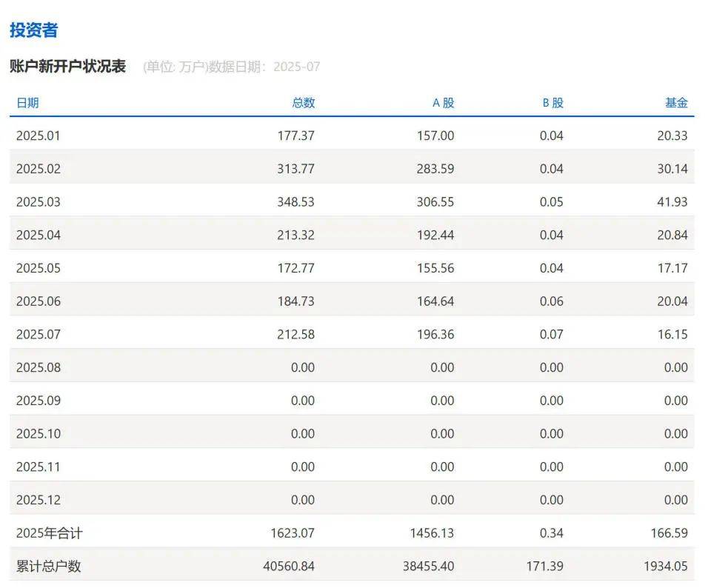Click the A股 value 306.55 for 2025.03

point(434,201)
